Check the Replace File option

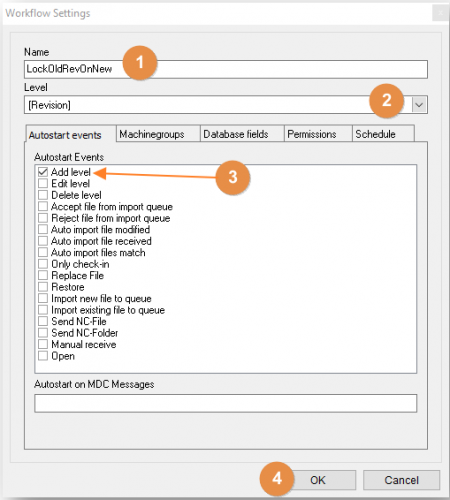pyautogui.click(x=43, y=275)
